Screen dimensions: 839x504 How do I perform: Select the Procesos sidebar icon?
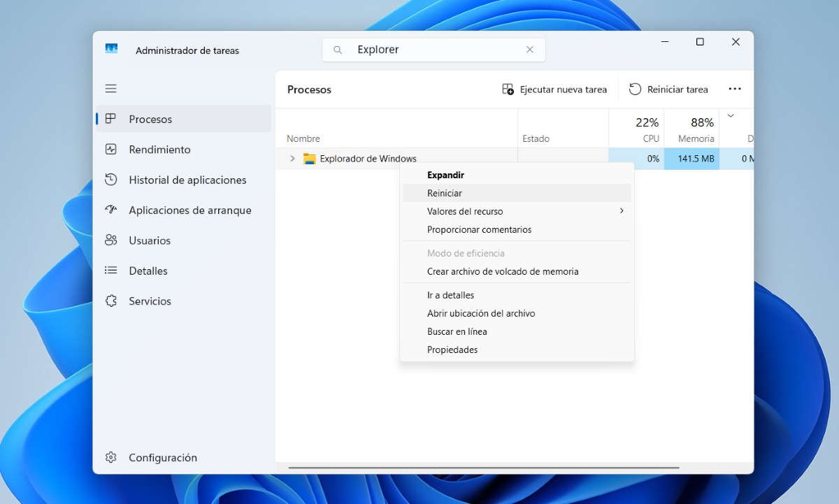pos(113,119)
